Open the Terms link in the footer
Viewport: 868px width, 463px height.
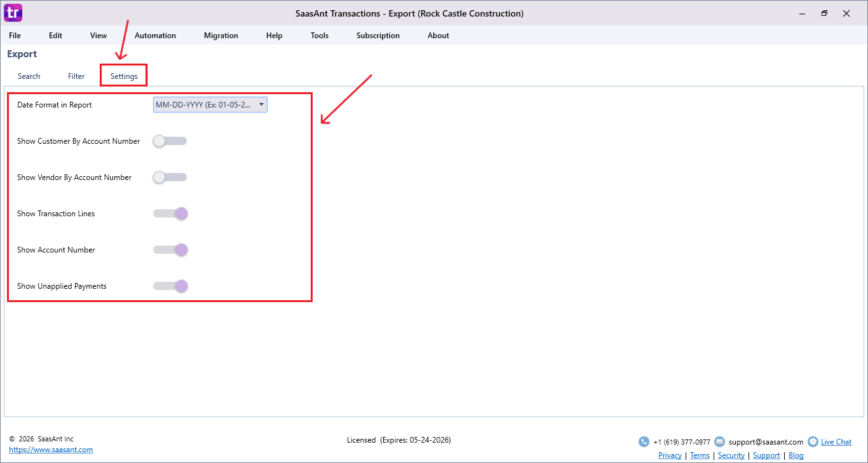click(700, 455)
